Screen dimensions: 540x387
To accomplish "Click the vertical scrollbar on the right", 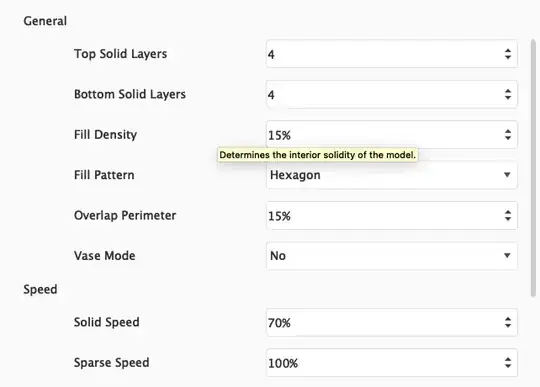I will pyautogui.click(x=533, y=168).
